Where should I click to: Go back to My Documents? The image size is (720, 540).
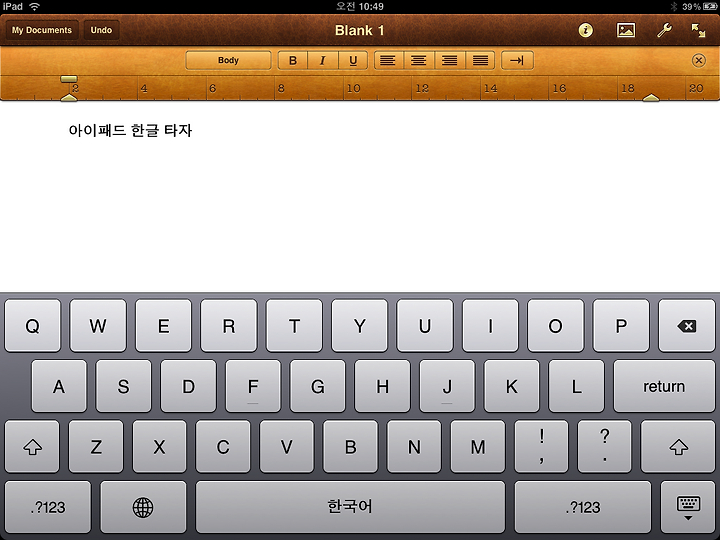(x=42, y=30)
